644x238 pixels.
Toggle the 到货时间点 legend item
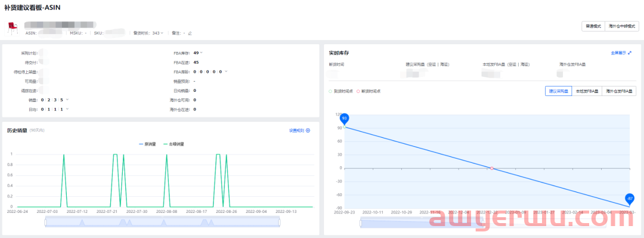pyautogui.click(x=340, y=91)
